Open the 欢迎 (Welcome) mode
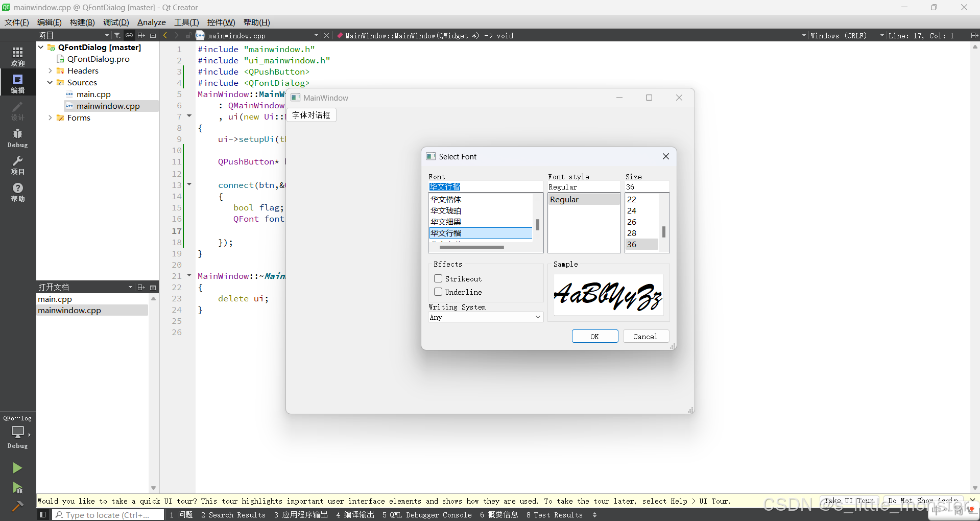Image resolution: width=980 pixels, height=521 pixels. pyautogui.click(x=18, y=56)
